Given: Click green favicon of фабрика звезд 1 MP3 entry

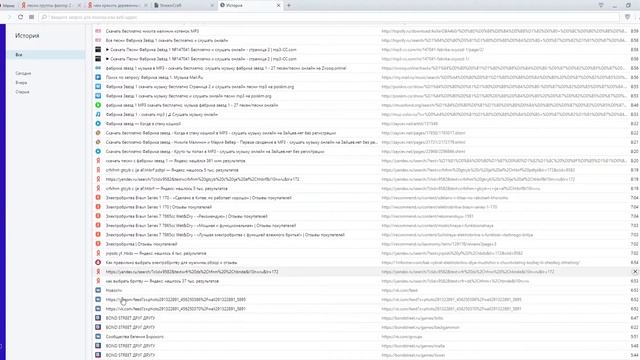Looking at the screenshot, I should tap(98, 105).
